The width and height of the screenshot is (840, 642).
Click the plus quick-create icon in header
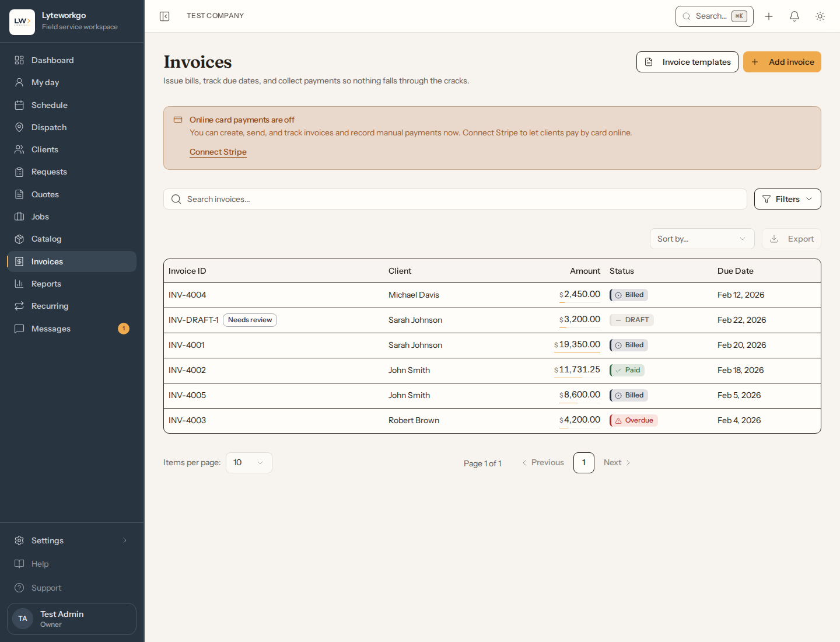click(769, 16)
